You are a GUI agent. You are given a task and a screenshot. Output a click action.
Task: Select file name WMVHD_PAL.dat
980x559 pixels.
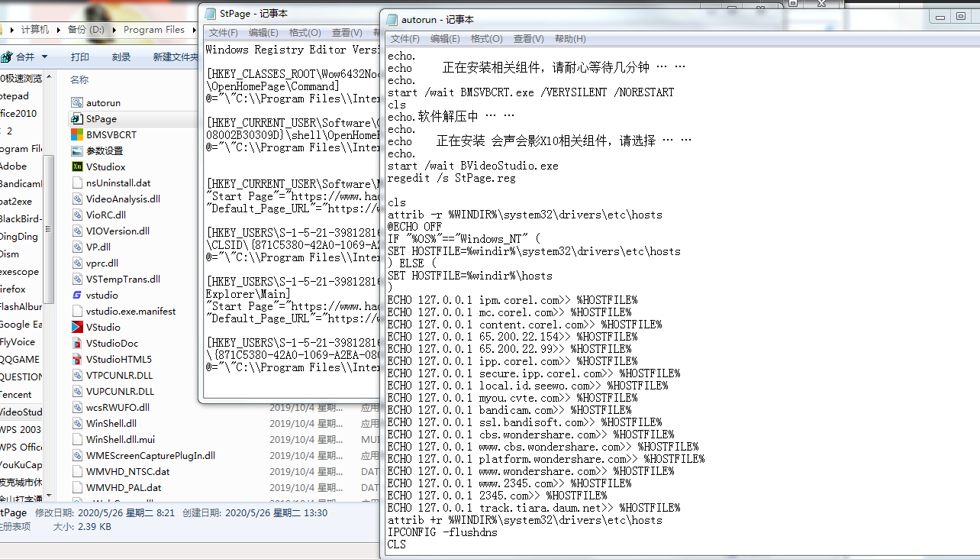coord(124,487)
